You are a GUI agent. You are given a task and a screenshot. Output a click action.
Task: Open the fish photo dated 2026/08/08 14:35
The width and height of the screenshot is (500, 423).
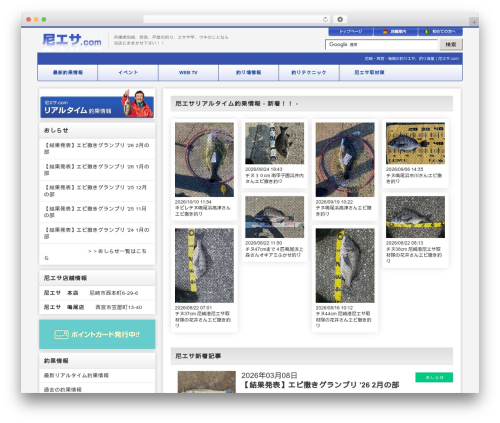(x=415, y=143)
